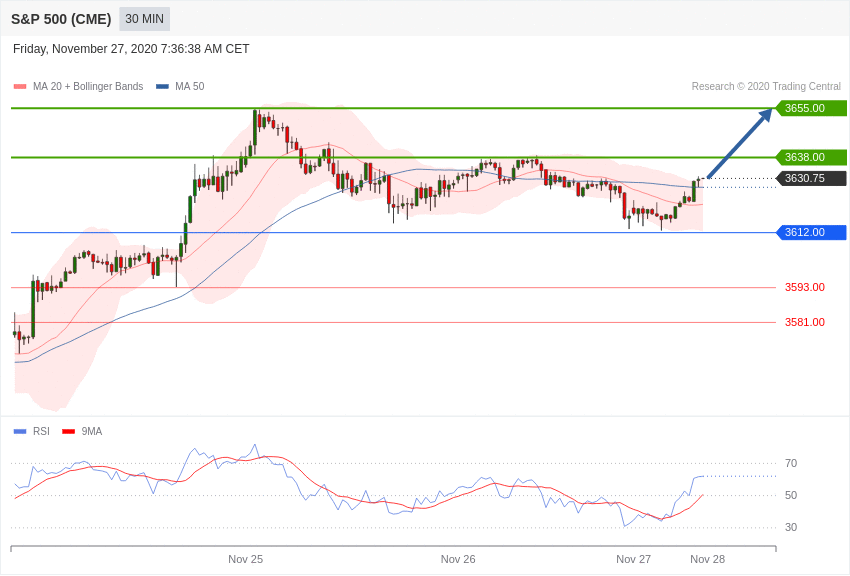This screenshot has height=576, width=850.
Task: Click the 3581.00 red support label
Action: point(804,322)
